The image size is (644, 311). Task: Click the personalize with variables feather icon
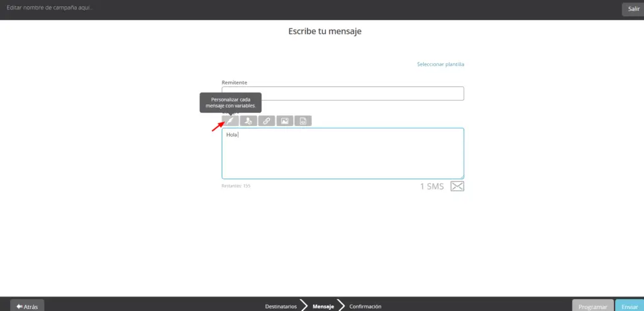click(x=230, y=121)
